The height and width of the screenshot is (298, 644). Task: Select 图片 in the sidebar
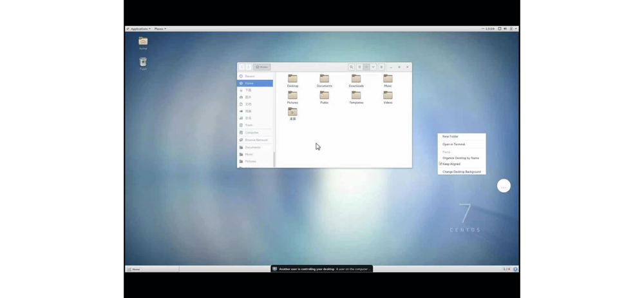click(255, 97)
